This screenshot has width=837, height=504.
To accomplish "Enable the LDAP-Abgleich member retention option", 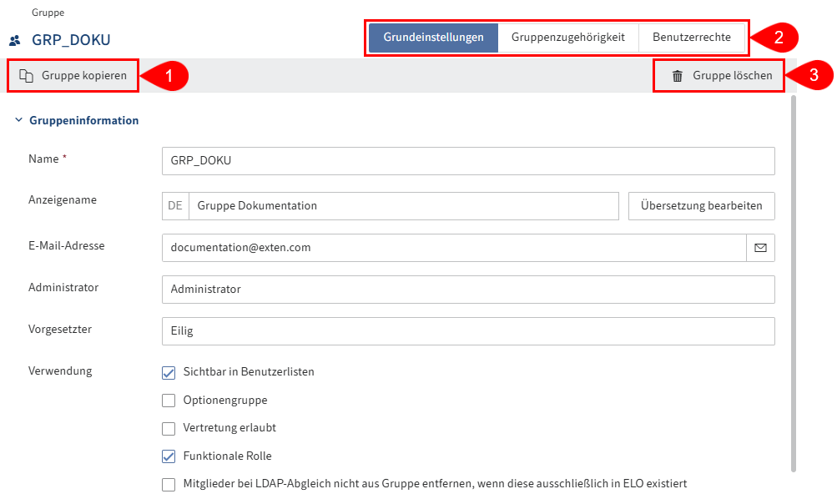I will tap(168, 484).
